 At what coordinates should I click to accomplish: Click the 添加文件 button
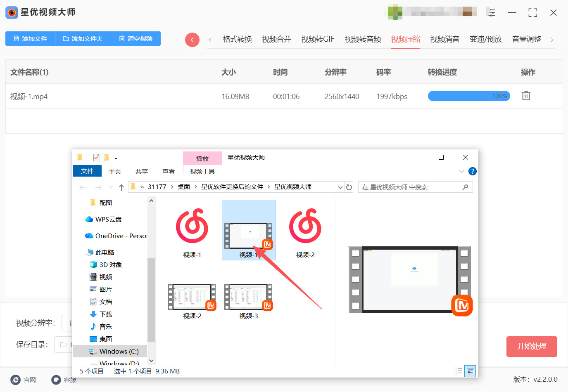click(30, 38)
